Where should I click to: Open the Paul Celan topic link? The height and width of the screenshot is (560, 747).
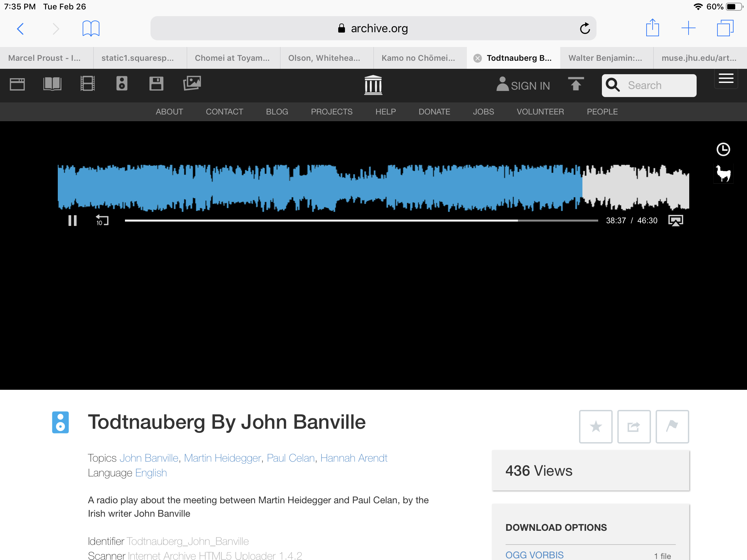(291, 458)
